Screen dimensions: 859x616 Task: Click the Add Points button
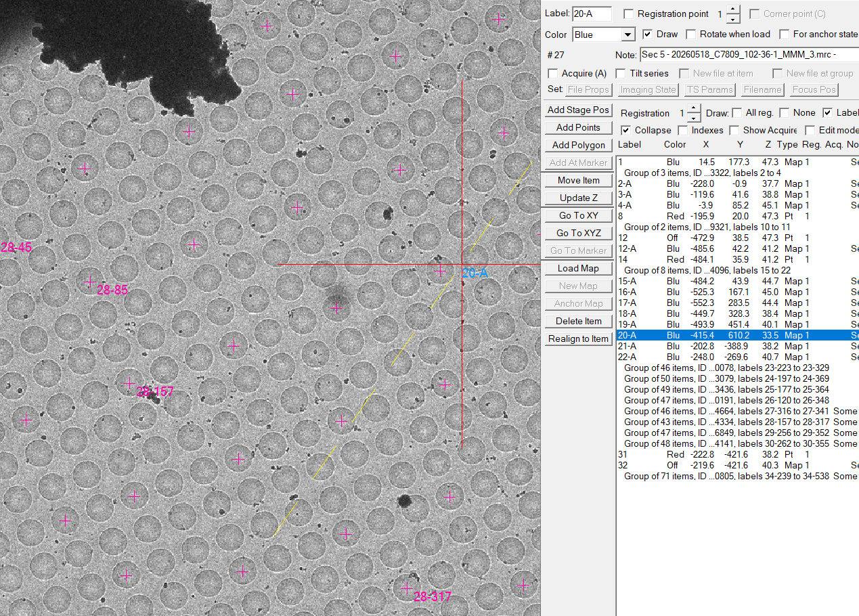point(578,127)
